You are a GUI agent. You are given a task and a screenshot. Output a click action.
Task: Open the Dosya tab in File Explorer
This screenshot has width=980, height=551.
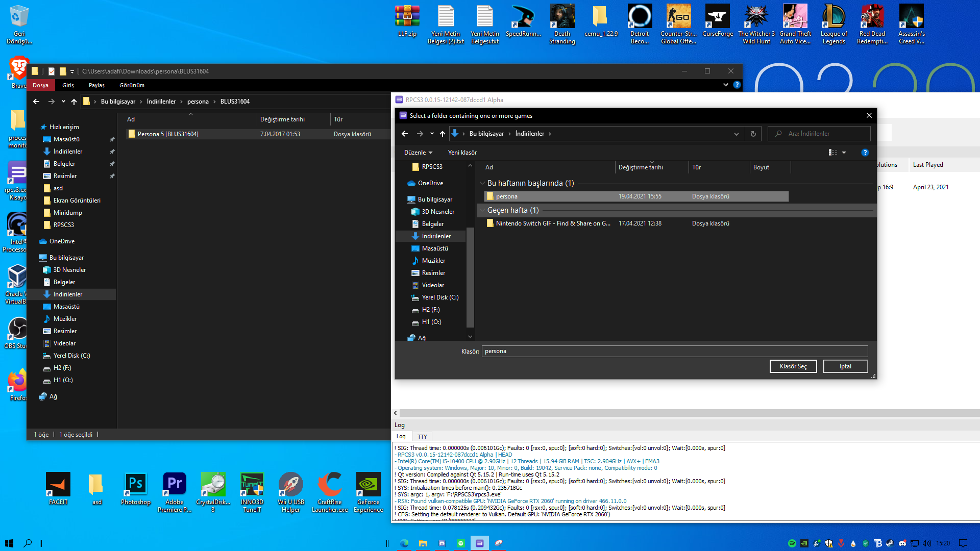pos(40,85)
